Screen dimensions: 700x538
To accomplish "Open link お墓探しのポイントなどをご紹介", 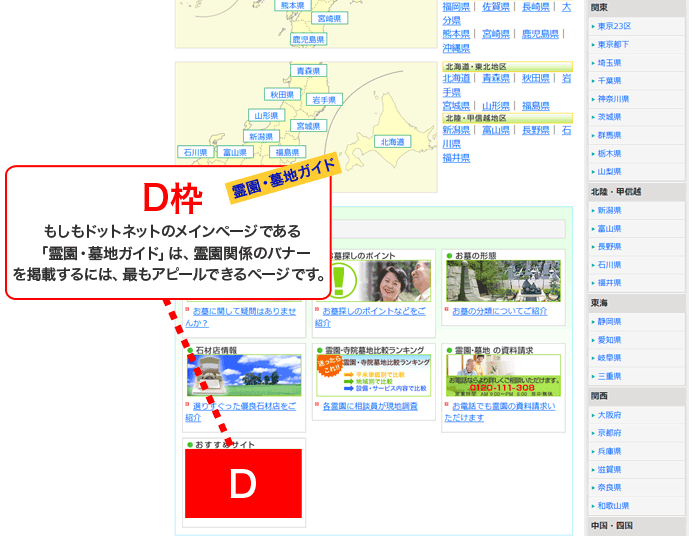I will point(370,317).
